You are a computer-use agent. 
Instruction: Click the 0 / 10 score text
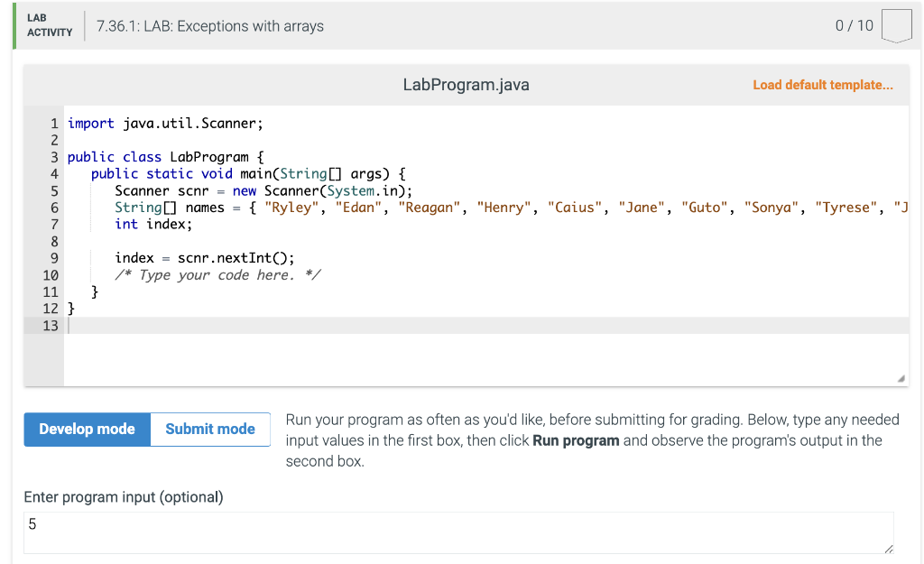click(x=855, y=26)
